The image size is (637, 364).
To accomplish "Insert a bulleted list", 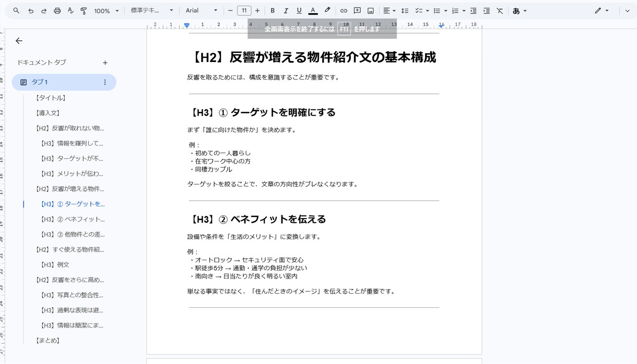I will click(437, 10).
